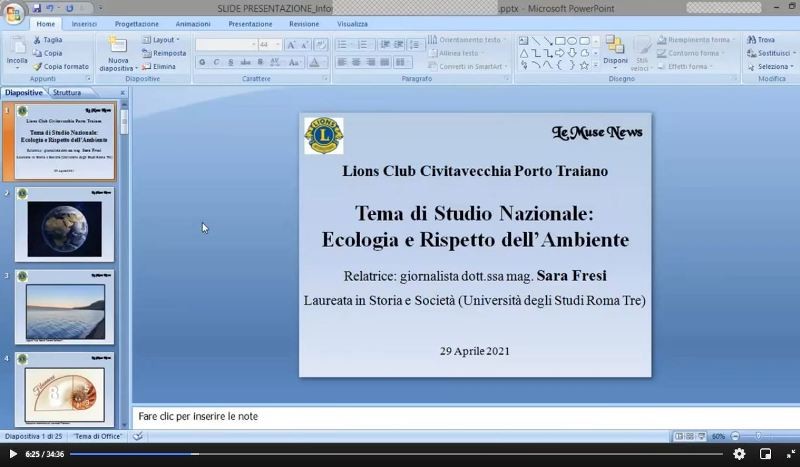
Task: Toggle bold (G) formatting
Action: [203, 62]
